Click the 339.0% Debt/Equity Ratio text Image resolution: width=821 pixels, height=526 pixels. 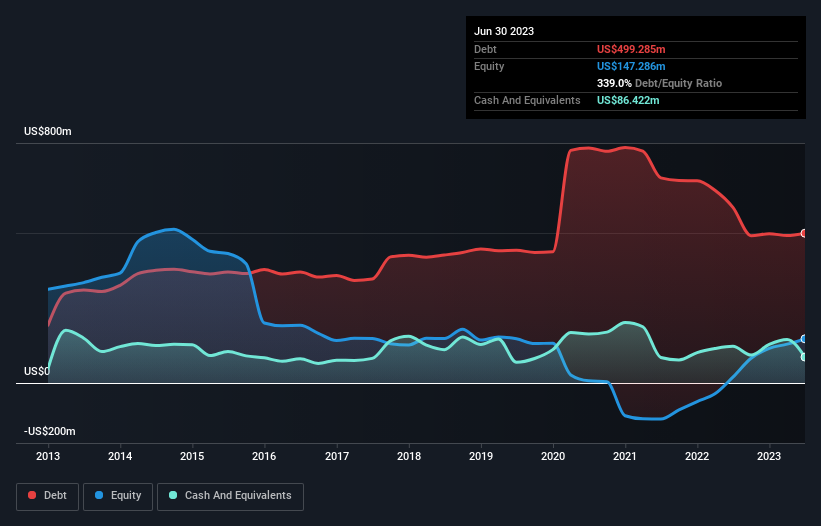(x=659, y=83)
